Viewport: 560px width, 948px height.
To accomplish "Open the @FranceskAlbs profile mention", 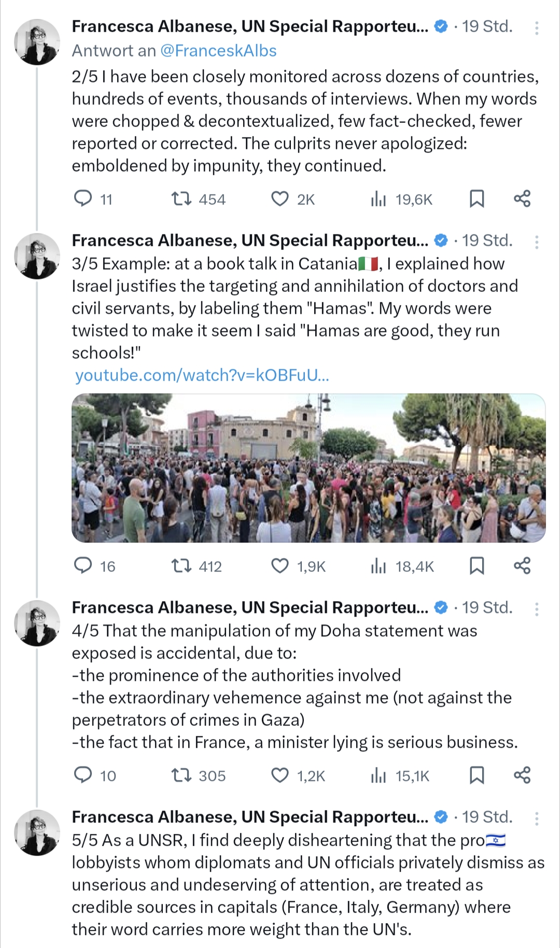I will [x=218, y=51].
